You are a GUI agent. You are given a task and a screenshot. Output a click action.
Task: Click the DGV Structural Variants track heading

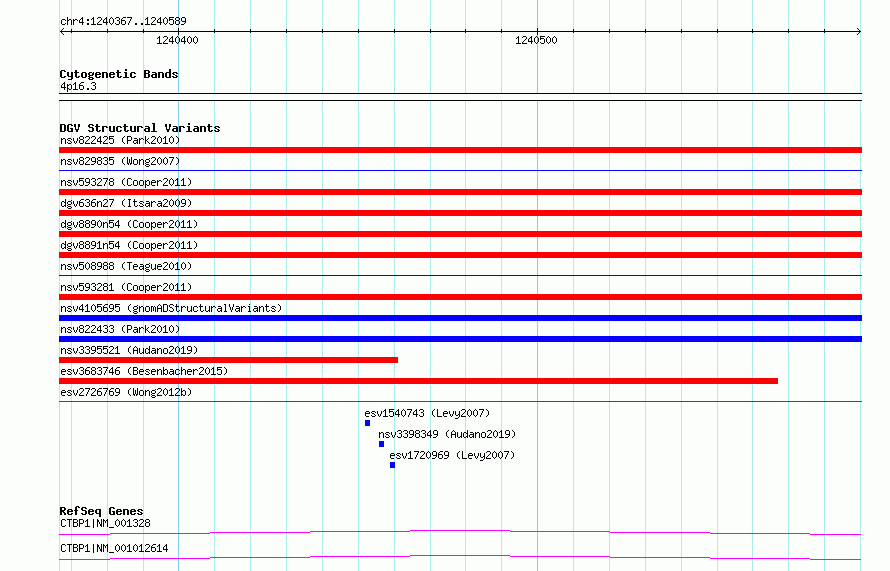(x=140, y=128)
